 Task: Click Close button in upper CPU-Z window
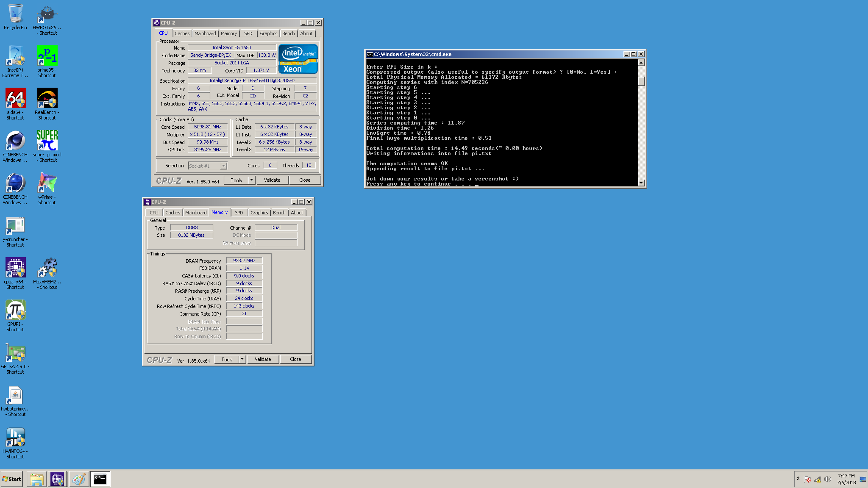305,180
